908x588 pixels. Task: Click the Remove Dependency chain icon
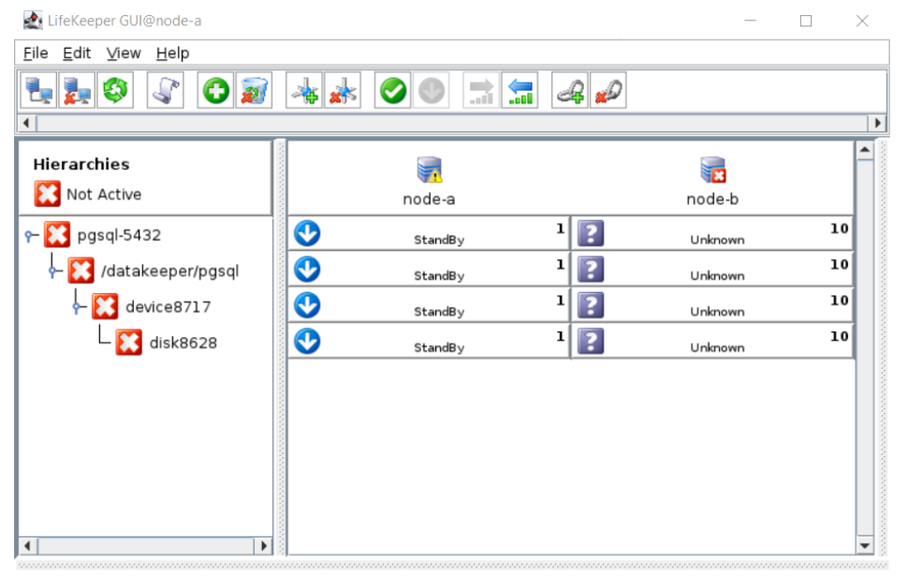[x=608, y=91]
